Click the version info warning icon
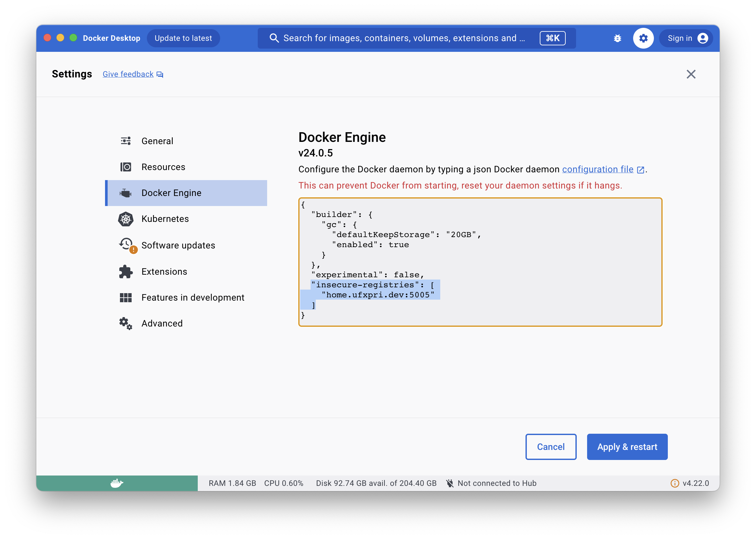The image size is (756, 539). point(675,483)
